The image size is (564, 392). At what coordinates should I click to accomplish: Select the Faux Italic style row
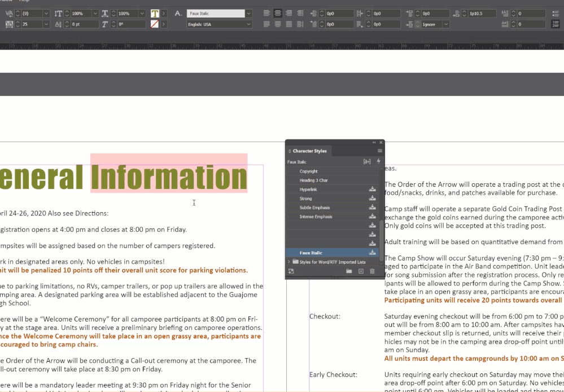tap(333, 253)
